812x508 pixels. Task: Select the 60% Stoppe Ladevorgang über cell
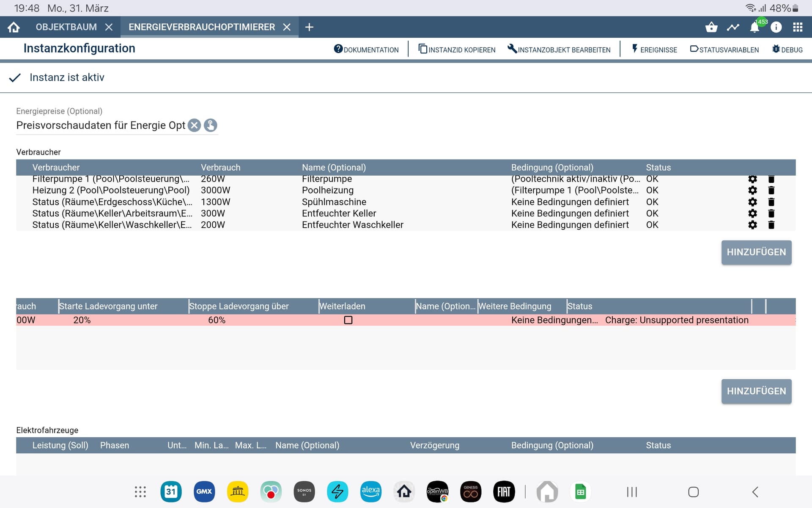click(x=217, y=320)
